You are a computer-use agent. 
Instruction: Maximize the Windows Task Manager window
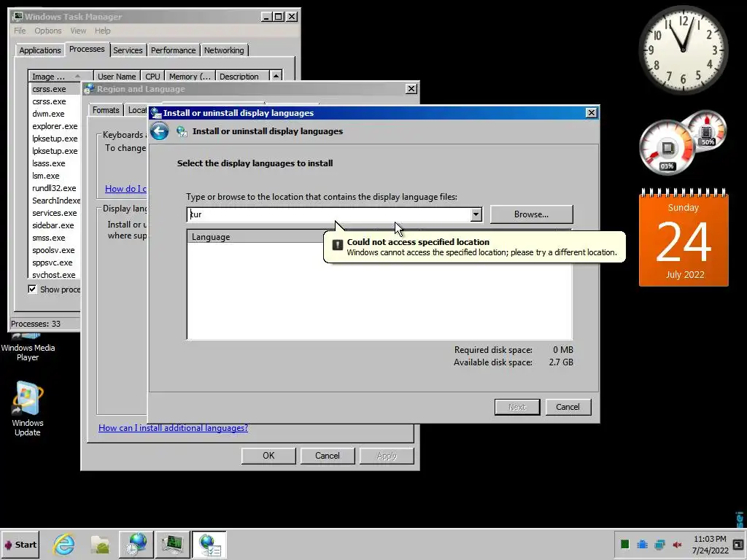tap(279, 17)
